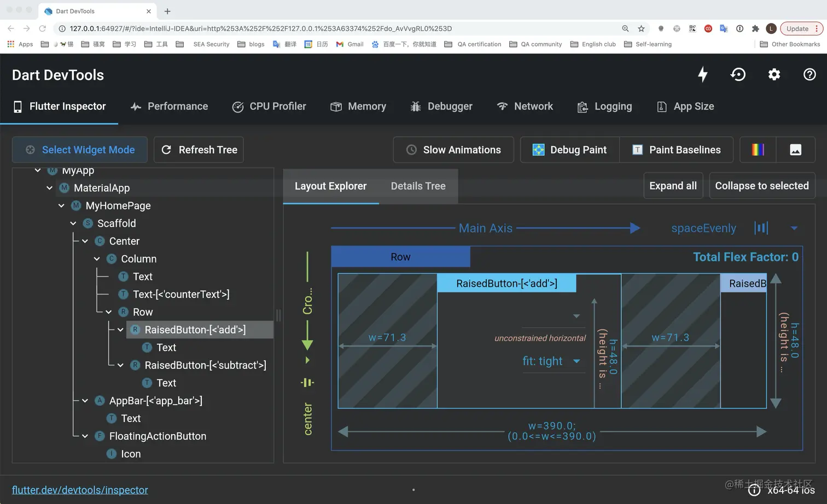Open the Logging tab
827x504 pixels.
pyautogui.click(x=604, y=107)
